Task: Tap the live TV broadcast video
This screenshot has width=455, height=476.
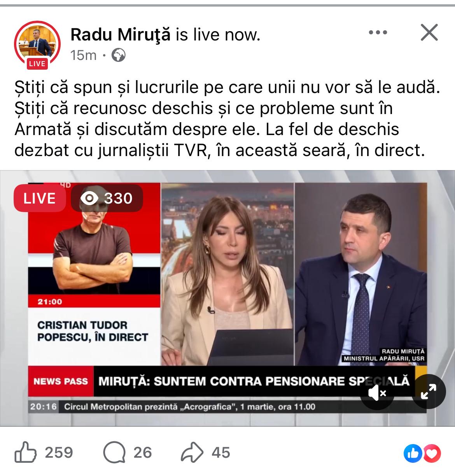Action: click(x=227, y=298)
